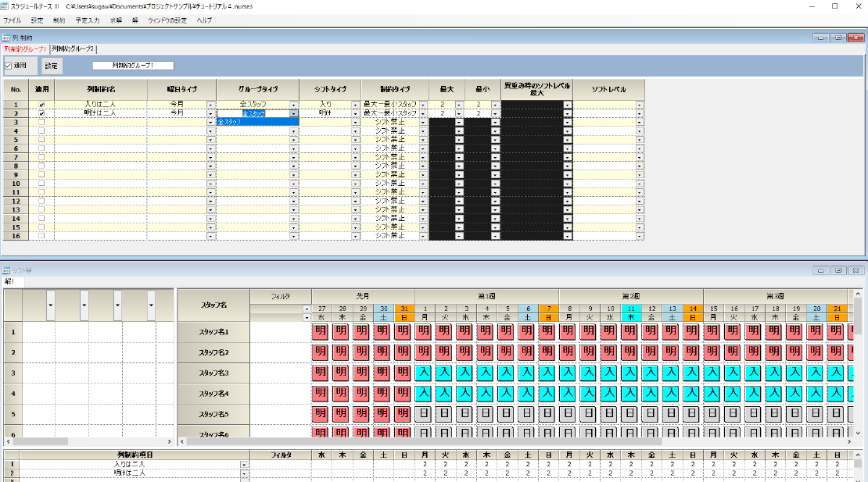Click the 列制約名 column header
Image resolution: width=868 pixels, height=482 pixels.
pyautogui.click(x=101, y=89)
